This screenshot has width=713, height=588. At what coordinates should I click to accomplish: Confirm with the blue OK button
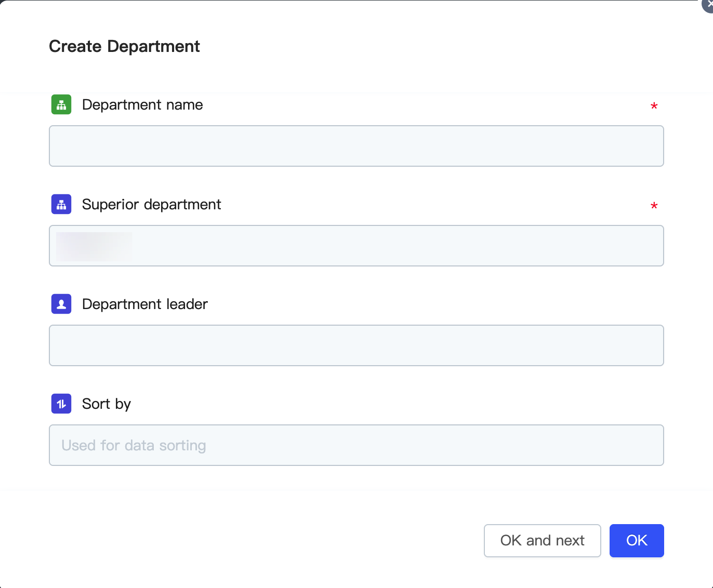click(636, 540)
